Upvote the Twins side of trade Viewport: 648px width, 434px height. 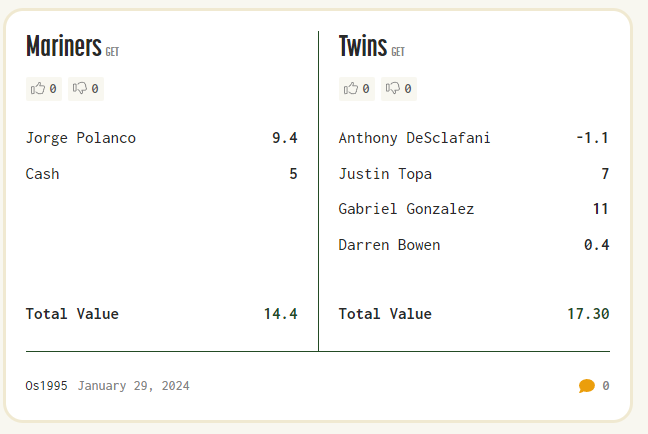click(x=351, y=89)
